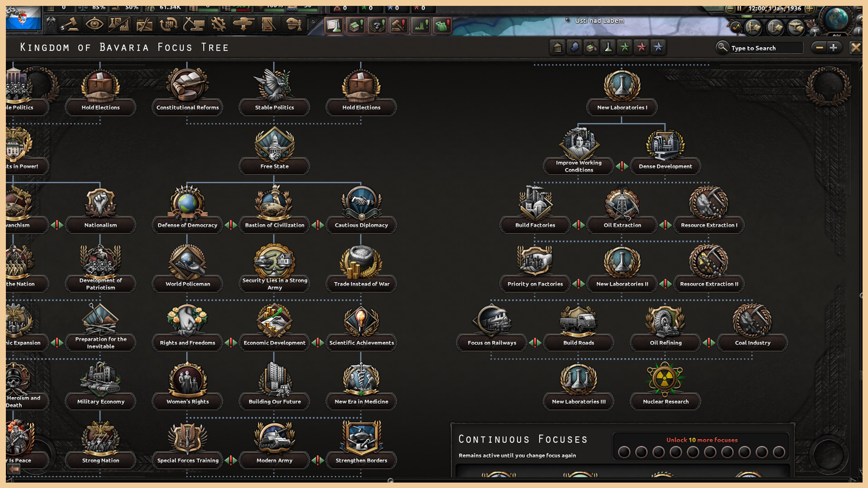Select the Bastion of Civilization focus
The height and width of the screenshot is (488, 868).
coord(274,210)
